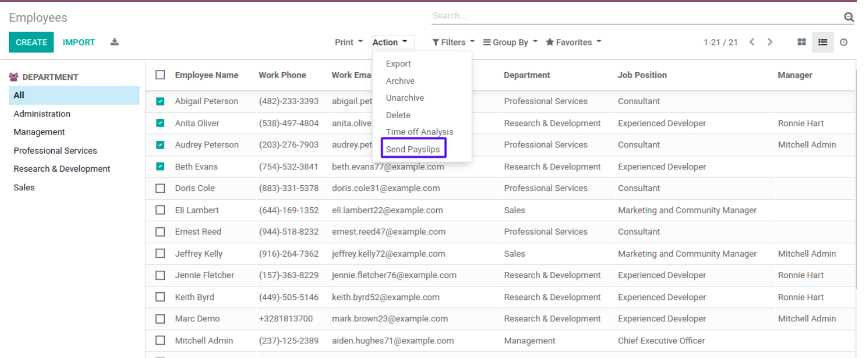This screenshot has height=358, width=868.
Task: Click the search magnifier icon
Action: click(849, 17)
